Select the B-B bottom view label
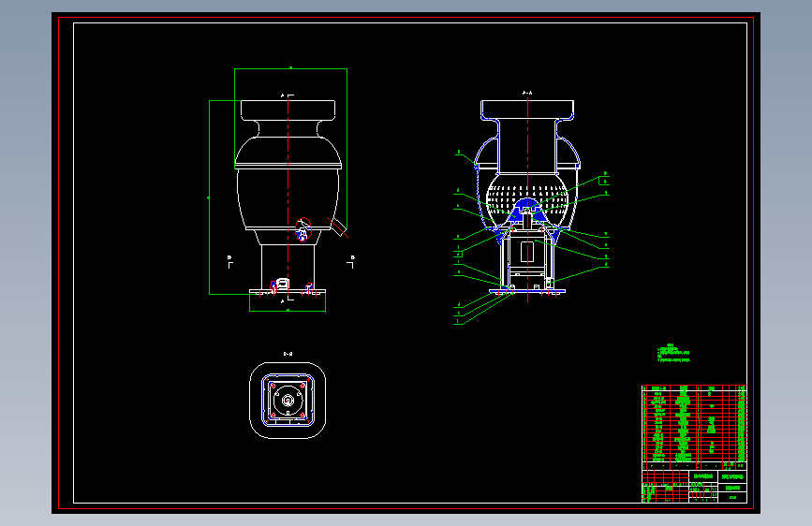 (x=288, y=354)
